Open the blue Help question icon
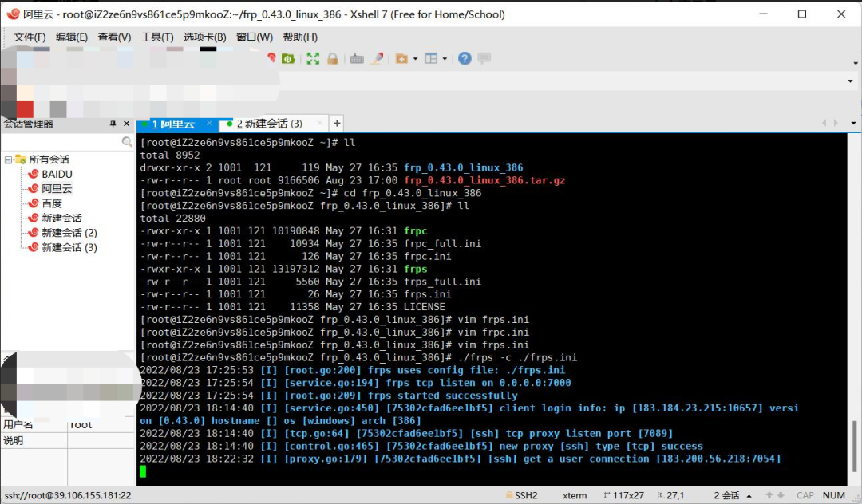Screen dimensions: 862x504 (465, 58)
